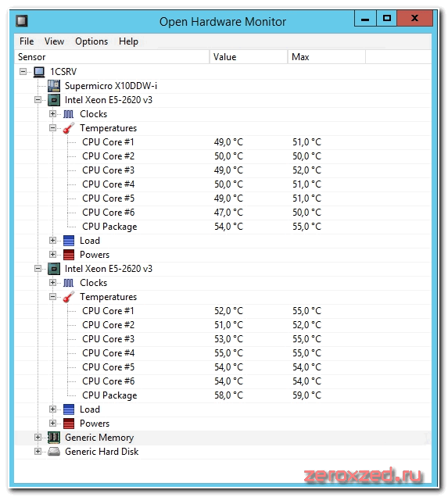Expand the Generic Memory node
Screen dimensions: 448x497
point(38,438)
